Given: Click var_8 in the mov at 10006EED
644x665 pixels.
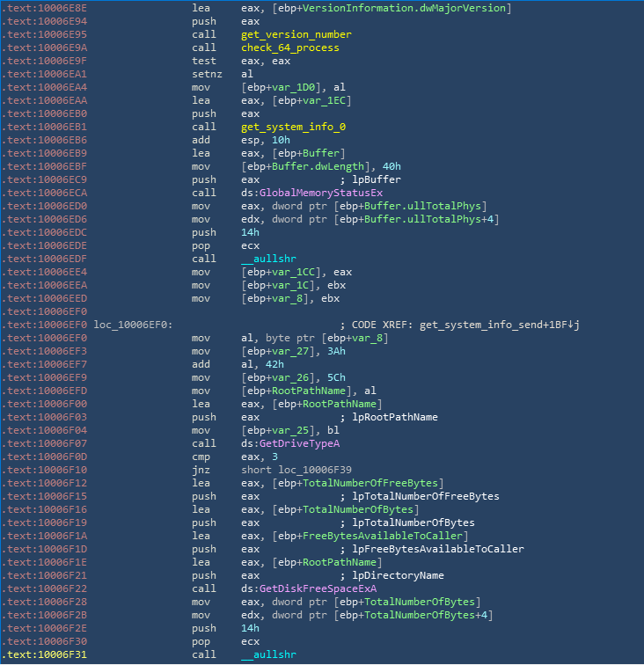Looking at the screenshot, I should tap(287, 298).
